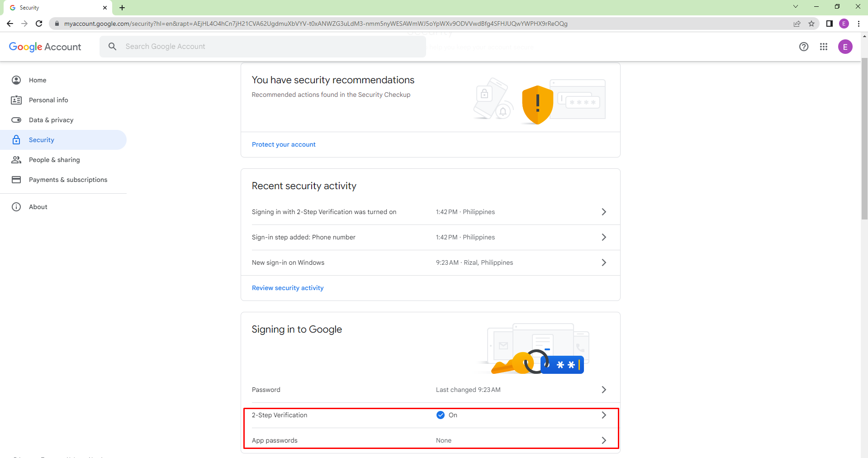Open About in the sidebar
Viewport: 868px width, 458px height.
[63, 207]
